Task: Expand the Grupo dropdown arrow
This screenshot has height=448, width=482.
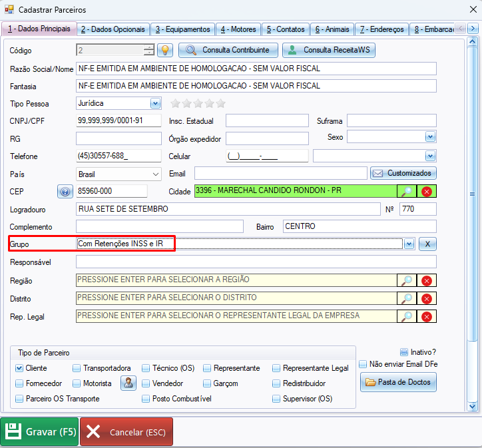Action: tap(409, 244)
